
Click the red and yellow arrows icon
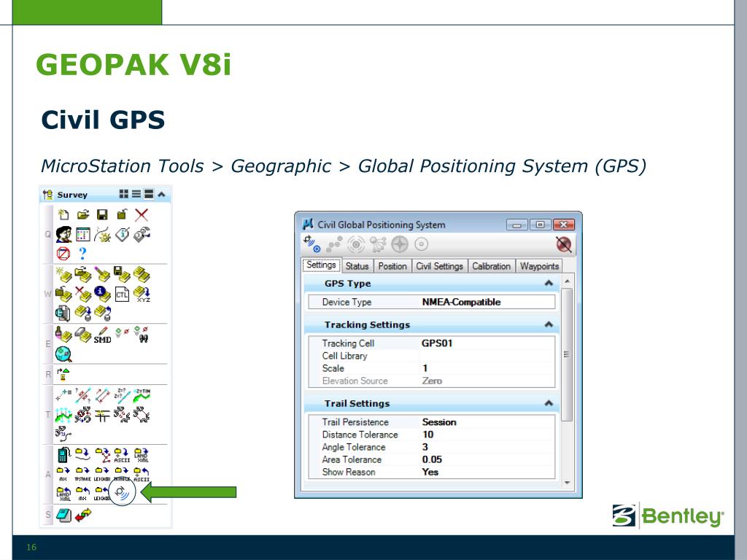coord(83,515)
